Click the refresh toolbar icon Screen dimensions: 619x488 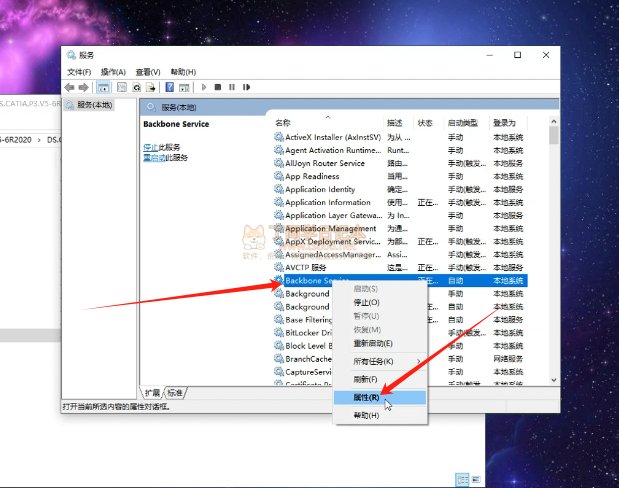136,87
